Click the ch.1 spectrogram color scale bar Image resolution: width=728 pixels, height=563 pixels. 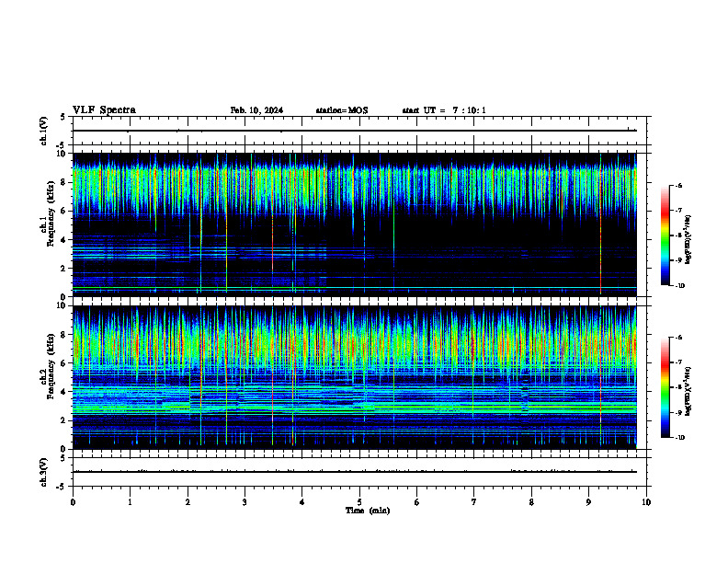coord(665,236)
